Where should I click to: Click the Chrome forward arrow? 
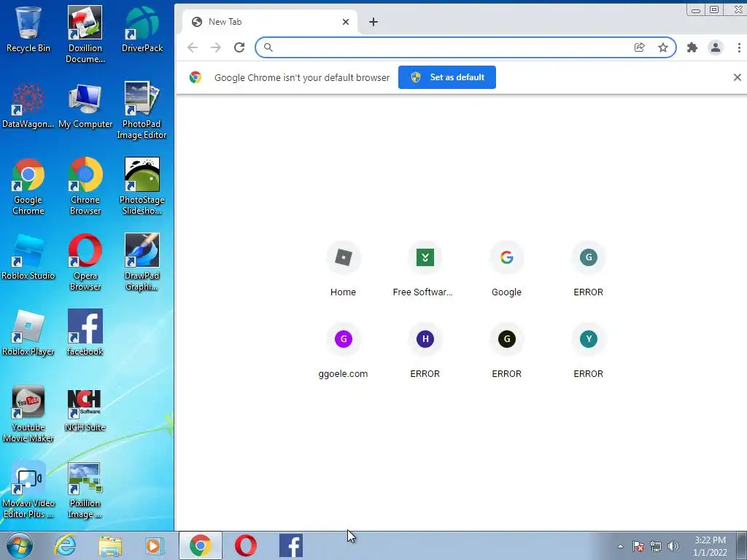coord(216,47)
